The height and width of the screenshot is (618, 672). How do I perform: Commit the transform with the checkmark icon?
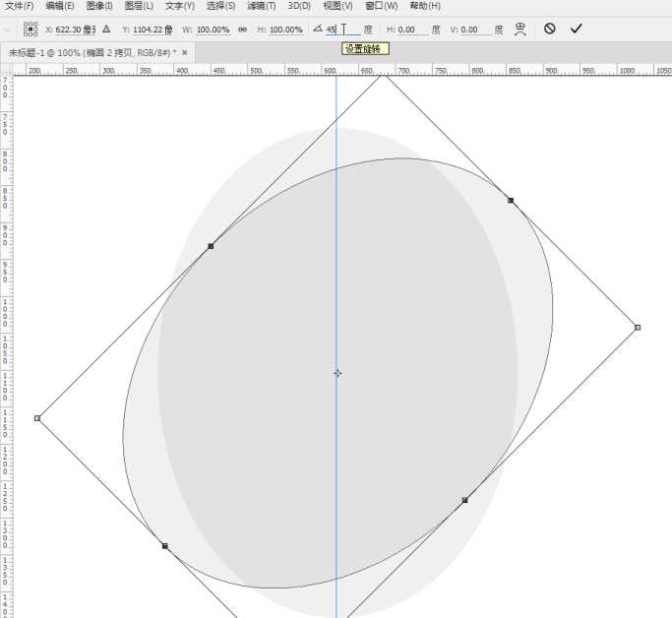tap(577, 29)
